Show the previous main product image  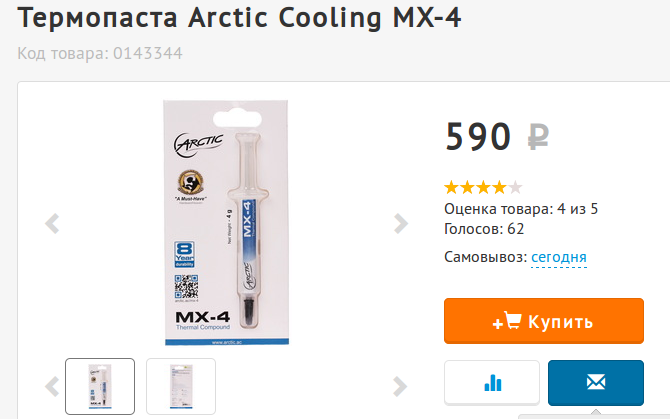(x=52, y=223)
